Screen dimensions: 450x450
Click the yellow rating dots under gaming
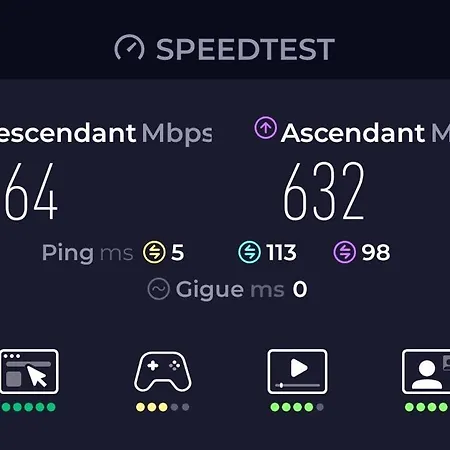(163, 407)
